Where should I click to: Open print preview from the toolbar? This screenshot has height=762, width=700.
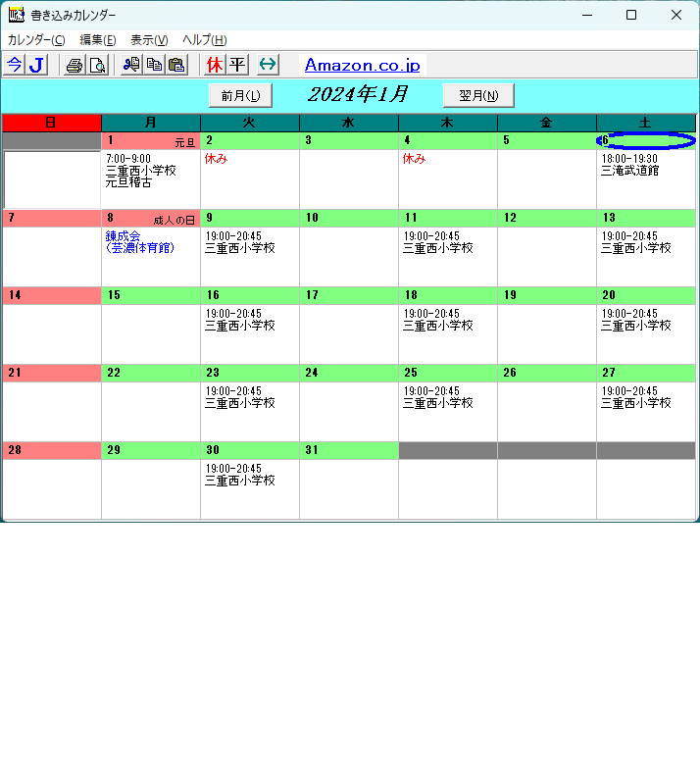tap(97, 66)
